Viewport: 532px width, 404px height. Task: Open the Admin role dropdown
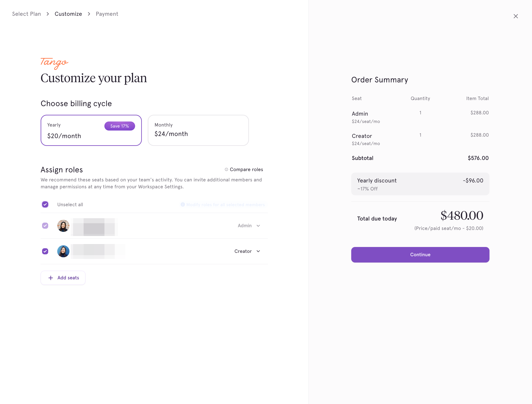click(x=249, y=226)
